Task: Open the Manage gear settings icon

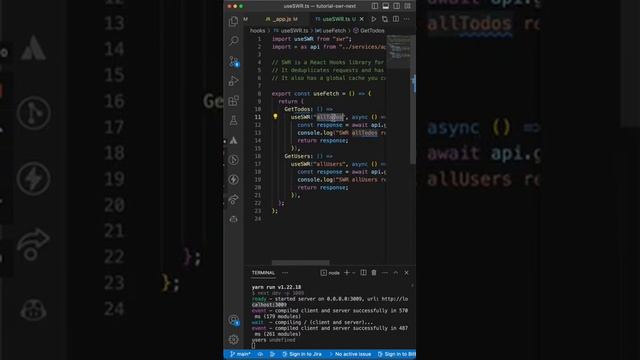Action: [x=233, y=339]
